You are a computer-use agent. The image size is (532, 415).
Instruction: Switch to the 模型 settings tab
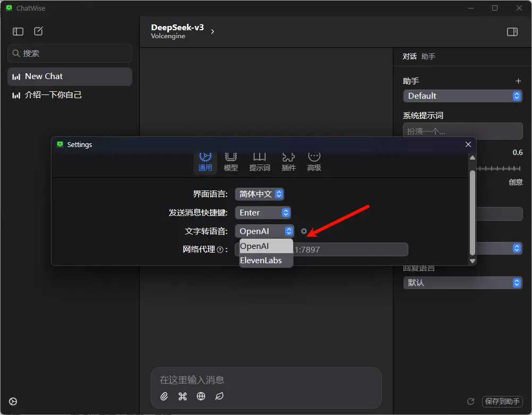coord(231,161)
